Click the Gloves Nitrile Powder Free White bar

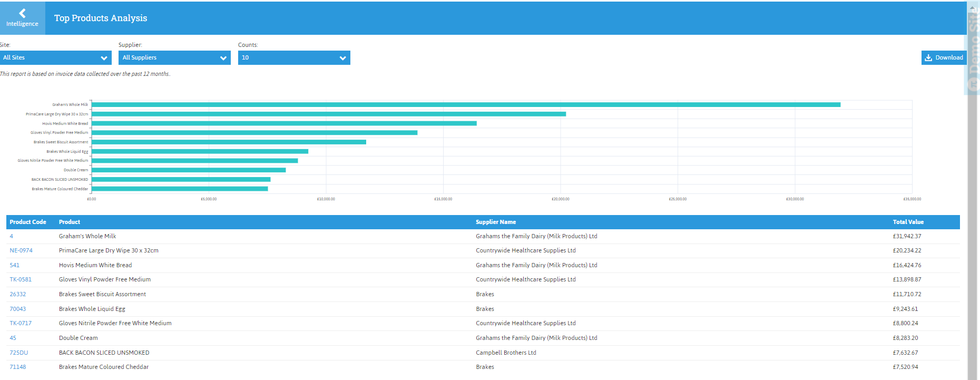click(x=195, y=160)
